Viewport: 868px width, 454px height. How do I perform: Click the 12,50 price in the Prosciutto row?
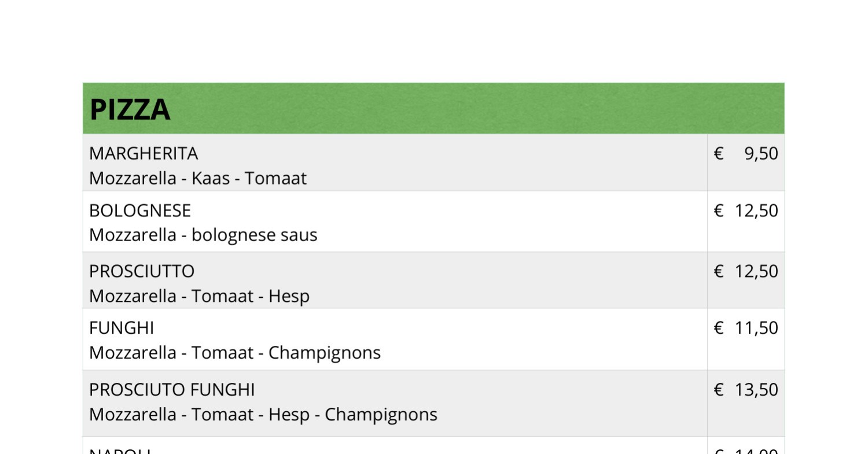(756, 271)
